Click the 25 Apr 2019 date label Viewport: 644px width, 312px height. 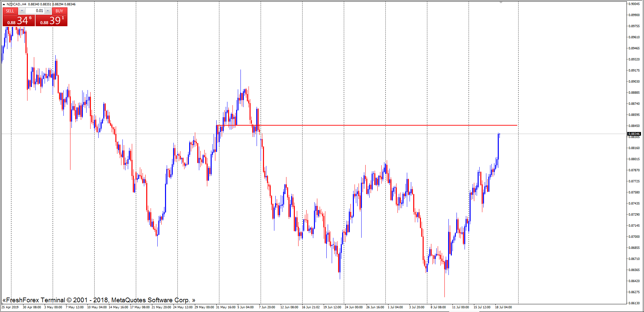[10, 307]
